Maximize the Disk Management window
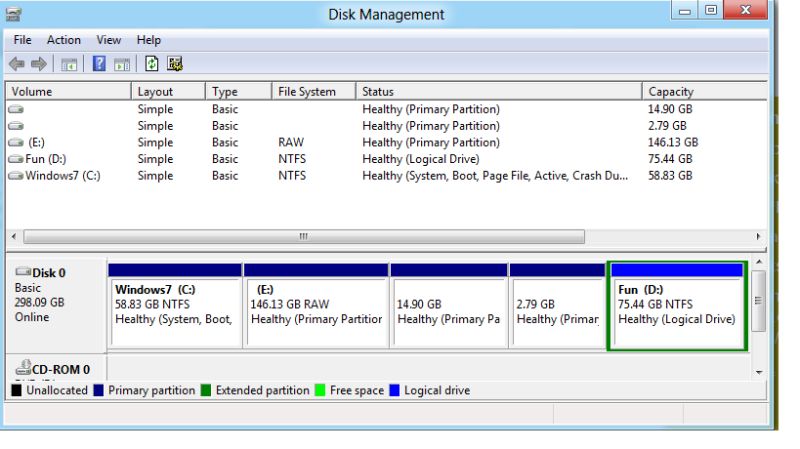This screenshot has width=800, height=449. click(x=711, y=10)
